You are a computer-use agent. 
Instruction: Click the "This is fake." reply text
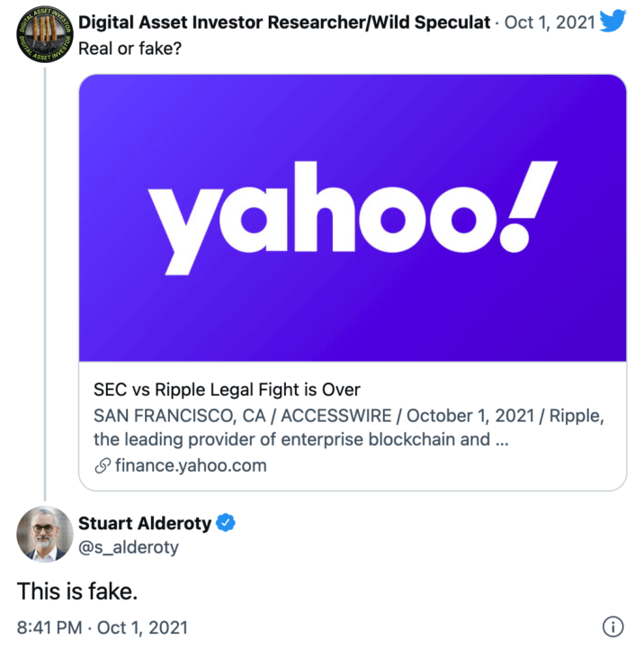76,590
